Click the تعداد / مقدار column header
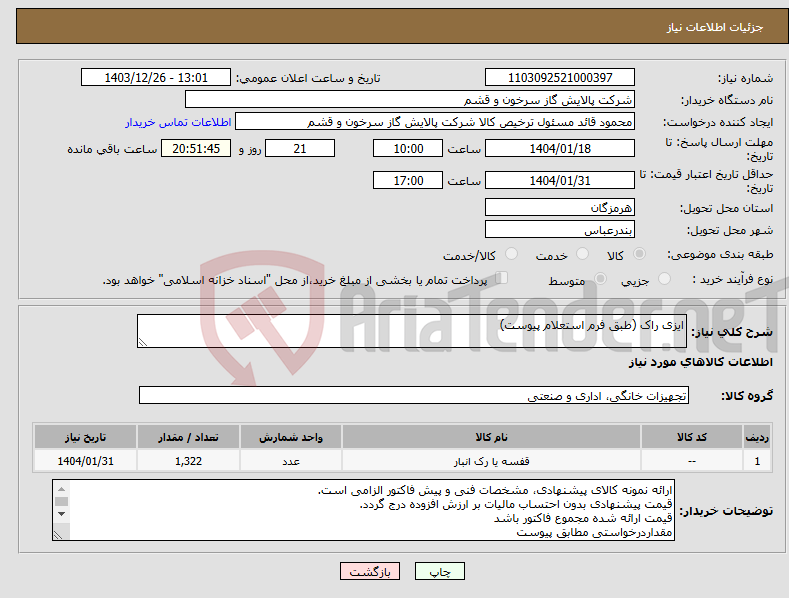This screenshot has width=789, height=598. point(188,437)
